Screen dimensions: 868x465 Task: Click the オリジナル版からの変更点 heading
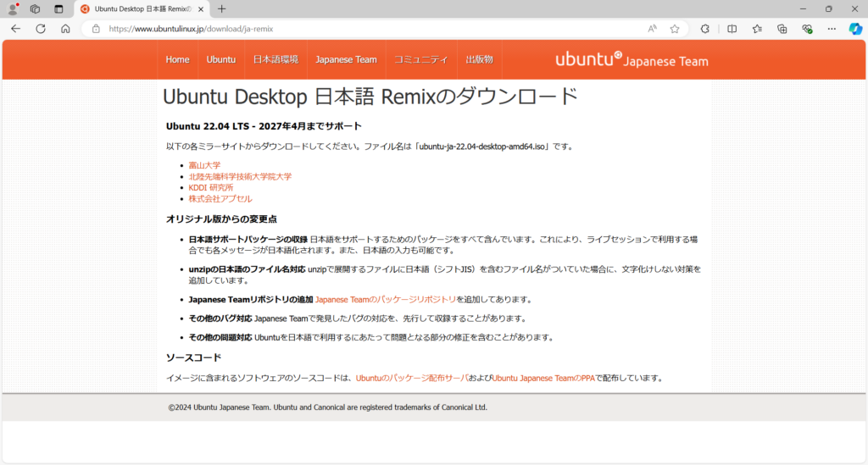pyautogui.click(x=221, y=219)
